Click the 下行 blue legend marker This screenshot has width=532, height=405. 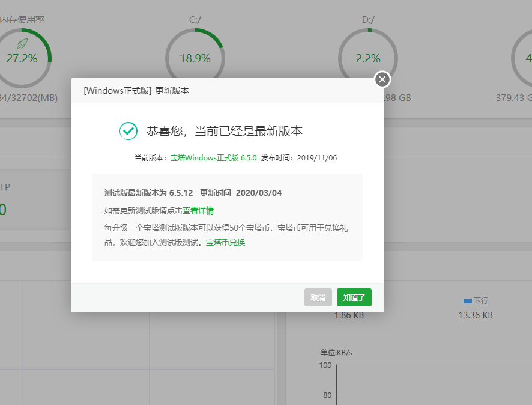(468, 301)
